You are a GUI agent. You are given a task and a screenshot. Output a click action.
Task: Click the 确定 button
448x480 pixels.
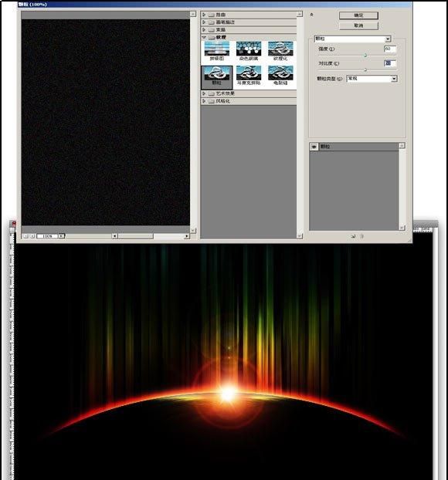(x=358, y=15)
